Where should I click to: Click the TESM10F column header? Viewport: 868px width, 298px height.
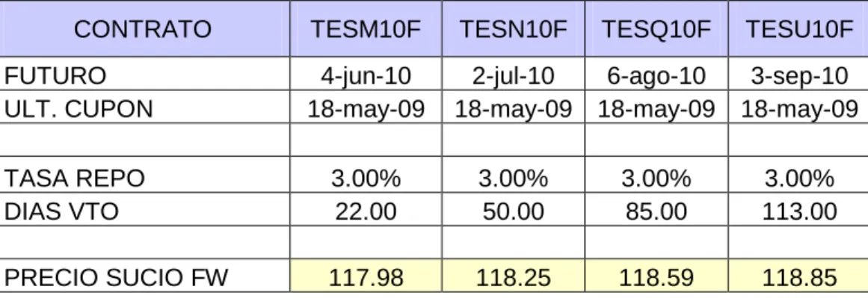[x=366, y=28]
